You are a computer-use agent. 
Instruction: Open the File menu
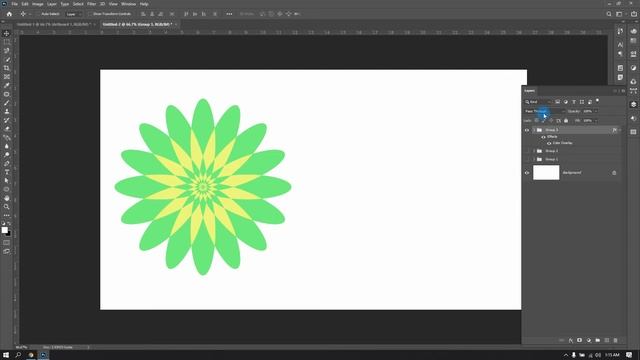point(14,4)
